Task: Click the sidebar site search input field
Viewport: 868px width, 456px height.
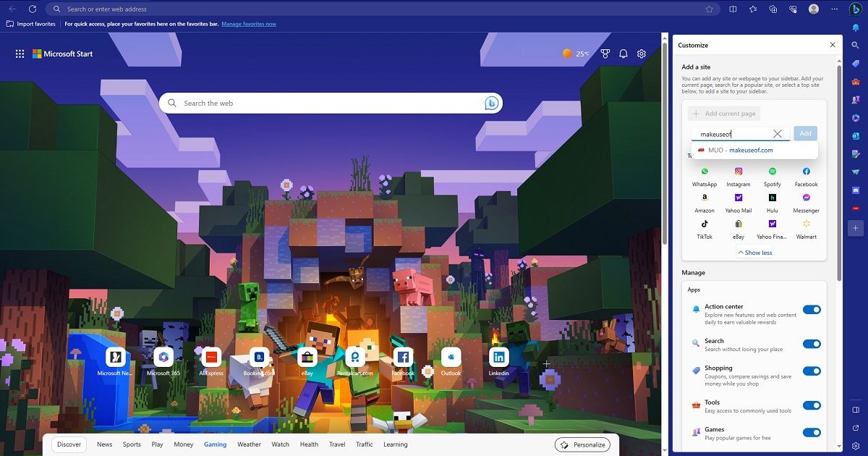Action: coord(731,134)
